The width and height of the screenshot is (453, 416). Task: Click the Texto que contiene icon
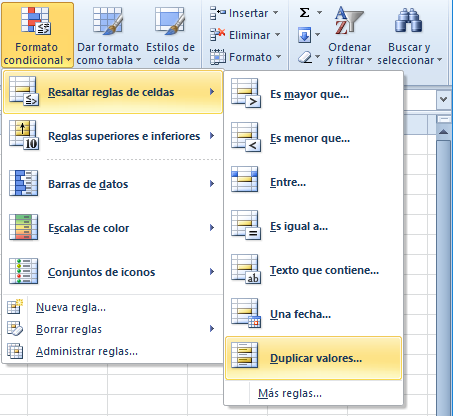(246, 270)
